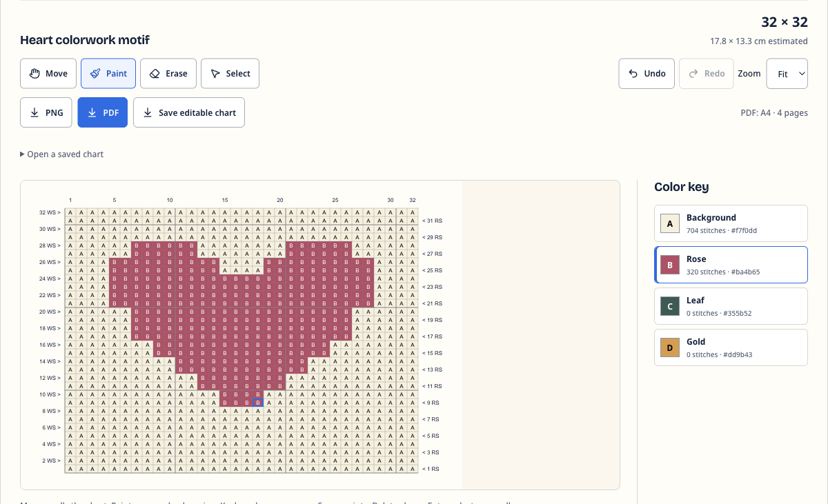Undo the last action
The height and width of the screenshot is (504, 828).
coord(647,74)
